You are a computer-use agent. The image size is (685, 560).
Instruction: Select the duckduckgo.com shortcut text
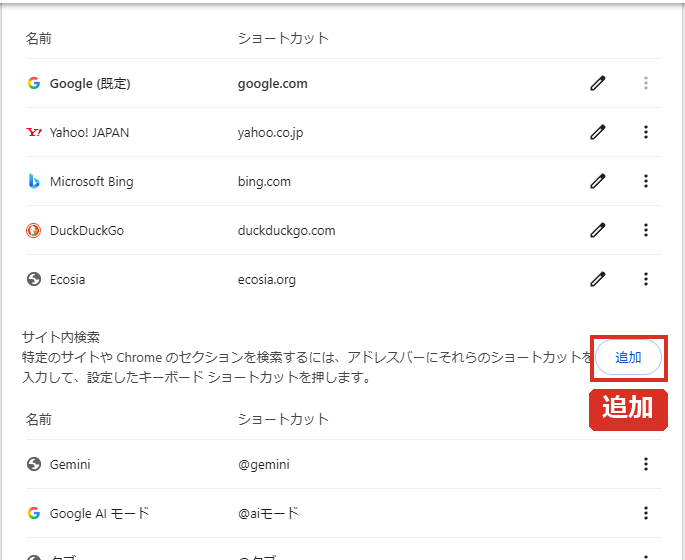[x=287, y=231]
